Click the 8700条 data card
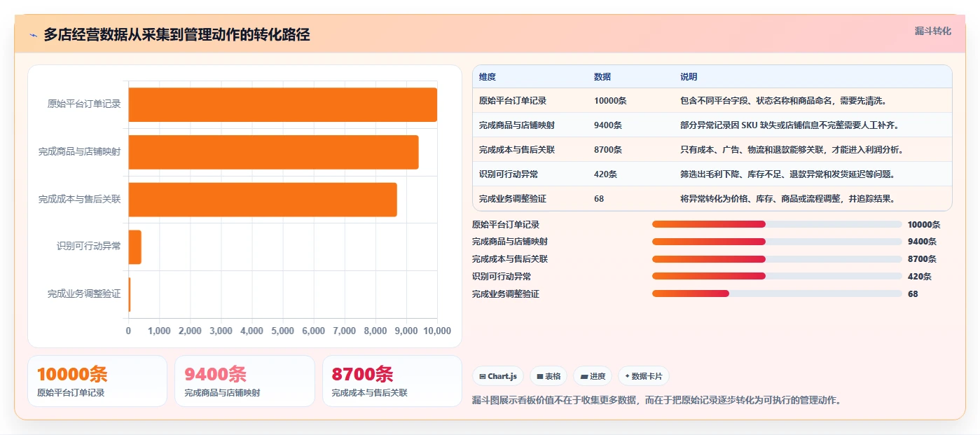Screen dimensions: 980x435 392,381
